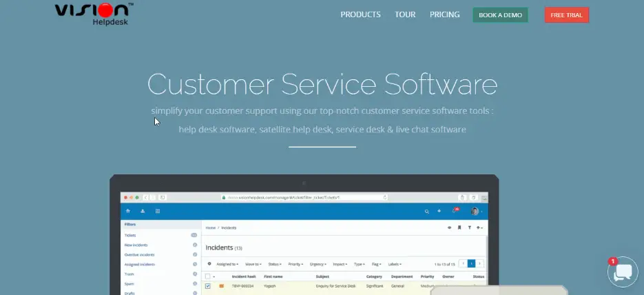Open the Urgency filter dropdown
The image size is (644, 295).
point(318,264)
